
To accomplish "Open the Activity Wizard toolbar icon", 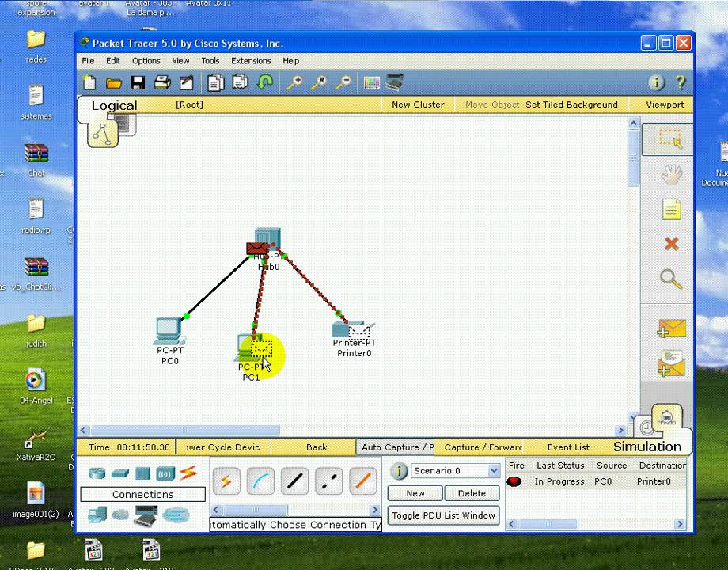I will click(186, 82).
